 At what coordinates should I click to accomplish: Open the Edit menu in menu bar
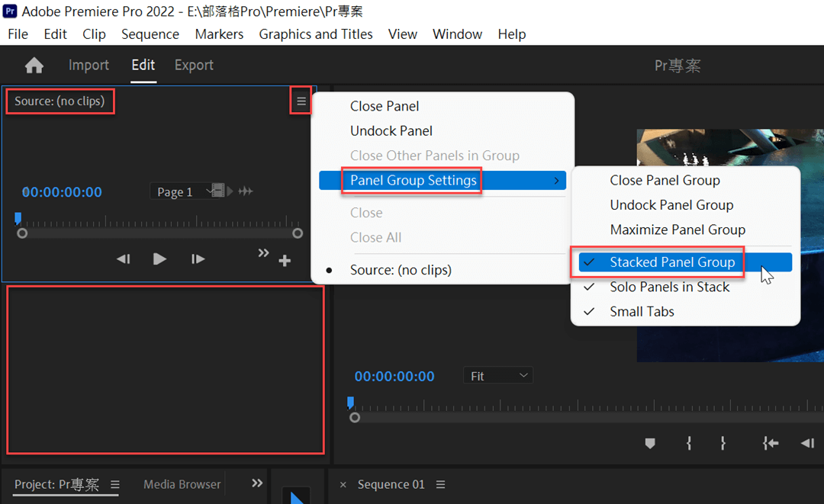coord(55,34)
